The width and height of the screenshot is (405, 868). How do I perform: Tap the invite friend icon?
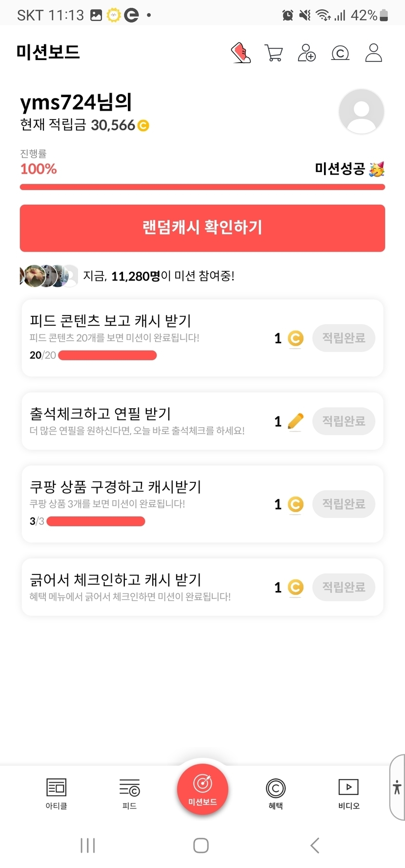click(306, 53)
